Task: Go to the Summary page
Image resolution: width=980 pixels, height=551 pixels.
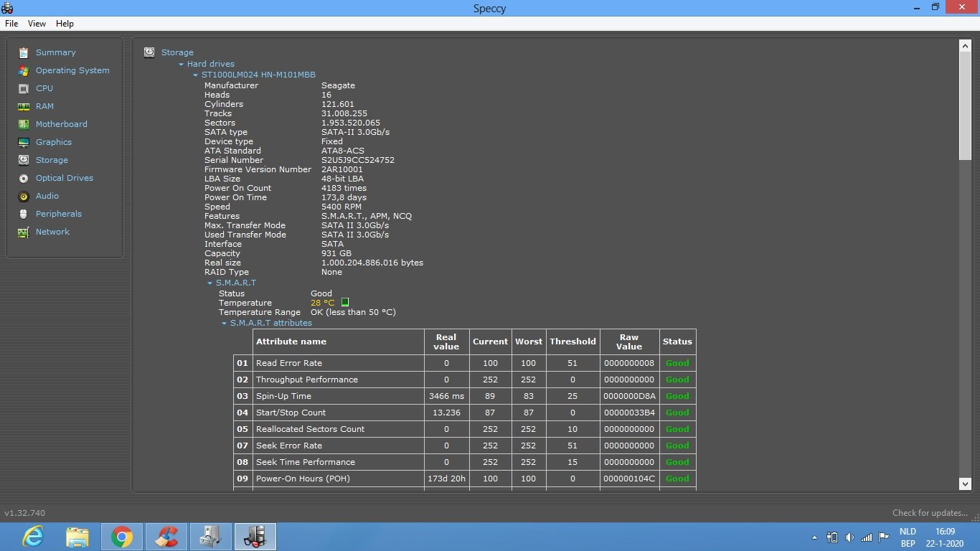Action: pyautogui.click(x=55, y=52)
